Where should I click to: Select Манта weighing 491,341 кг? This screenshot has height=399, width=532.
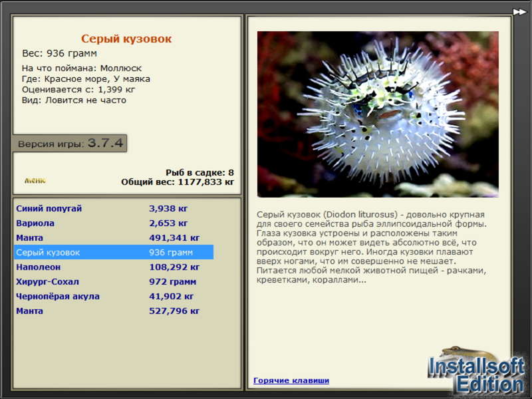point(114,237)
